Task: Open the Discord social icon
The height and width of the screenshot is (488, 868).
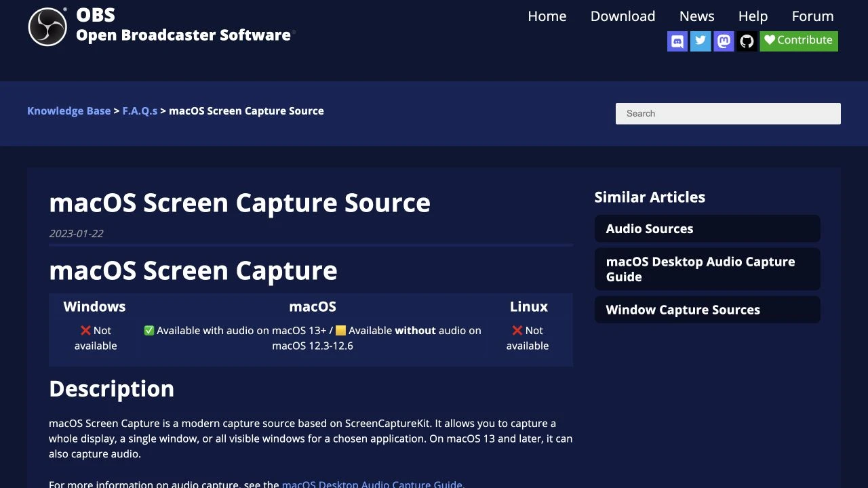Action: [677, 41]
